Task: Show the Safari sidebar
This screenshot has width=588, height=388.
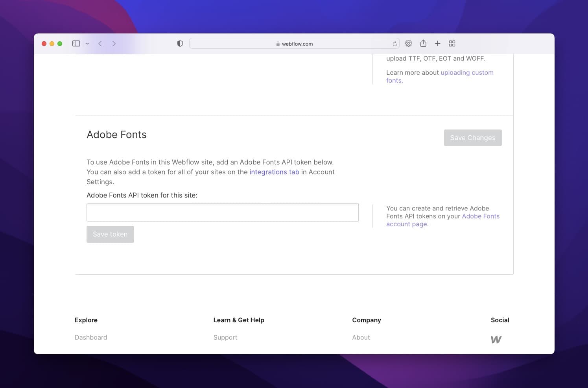Action: tap(76, 44)
